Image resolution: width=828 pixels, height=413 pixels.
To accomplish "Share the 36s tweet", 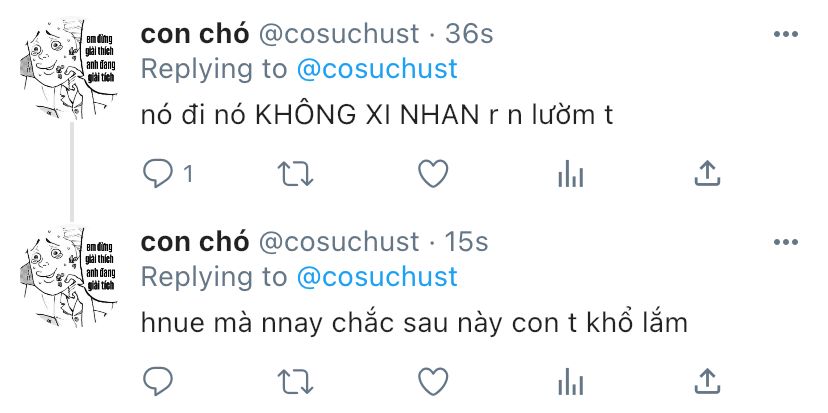I will tap(707, 173).
